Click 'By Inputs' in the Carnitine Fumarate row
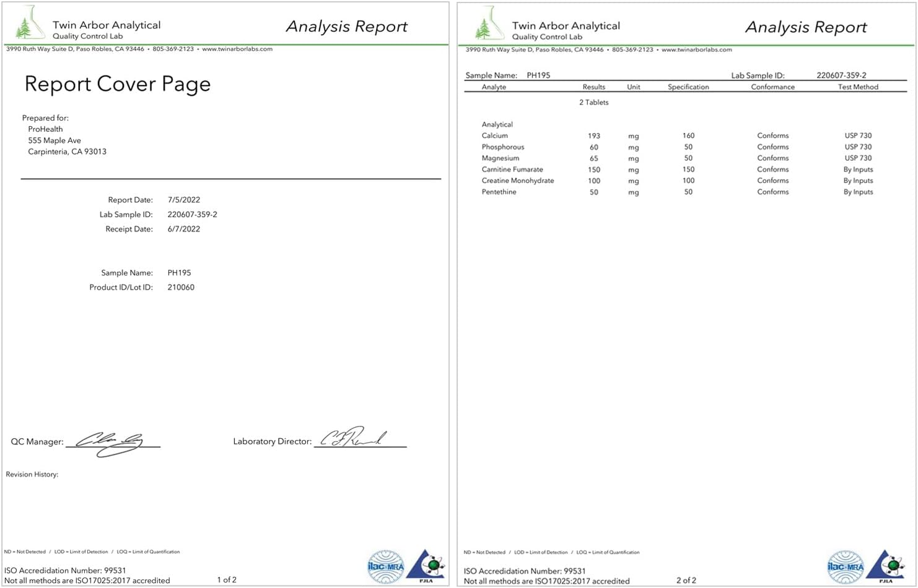Viewport: 918px width, 588px height. coord(858,170)
